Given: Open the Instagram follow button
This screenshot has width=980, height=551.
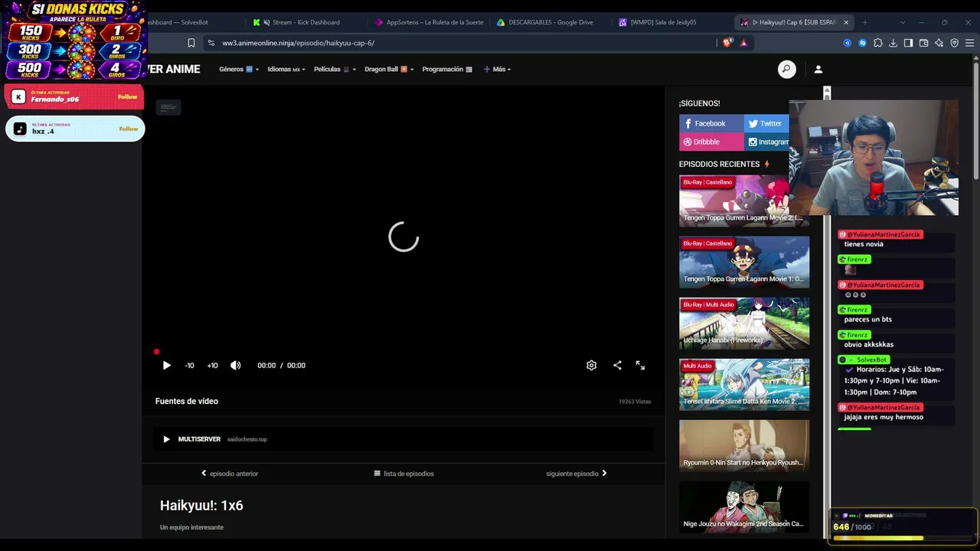Looking at the screenshot, I should (766, 142).
